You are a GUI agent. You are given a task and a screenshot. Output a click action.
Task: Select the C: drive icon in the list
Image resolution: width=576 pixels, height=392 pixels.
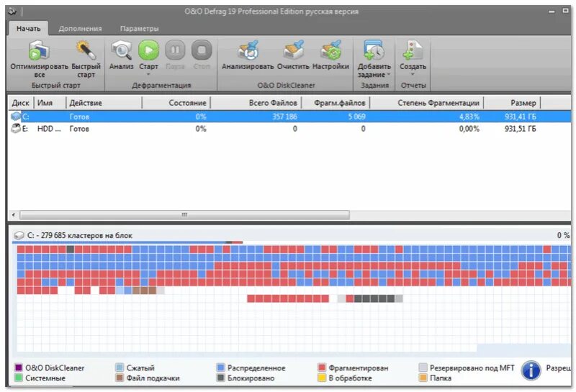tap(15, 117)
